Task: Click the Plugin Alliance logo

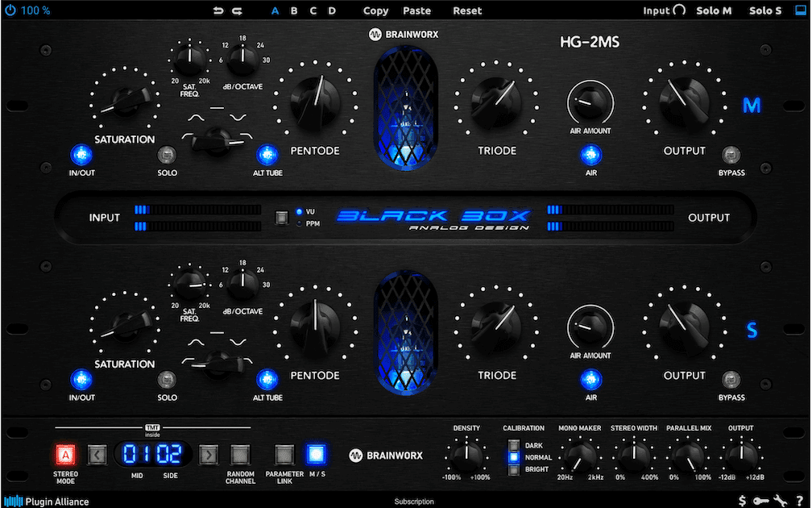Action: (46, 502)
